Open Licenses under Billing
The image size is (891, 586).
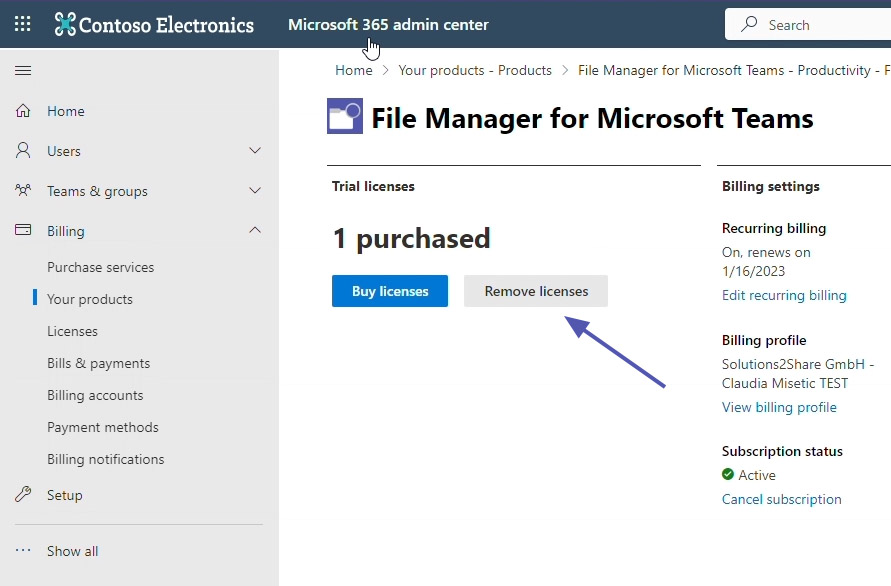pos(72,331)
